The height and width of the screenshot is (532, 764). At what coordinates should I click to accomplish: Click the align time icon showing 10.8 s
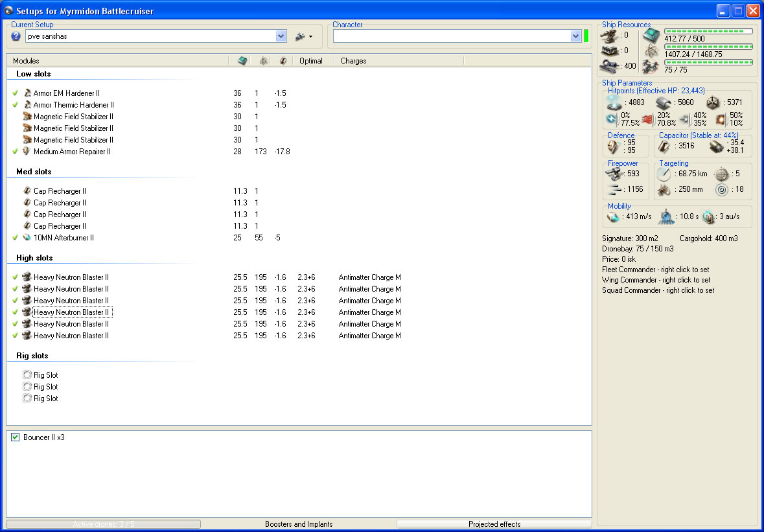pos(666,217)
